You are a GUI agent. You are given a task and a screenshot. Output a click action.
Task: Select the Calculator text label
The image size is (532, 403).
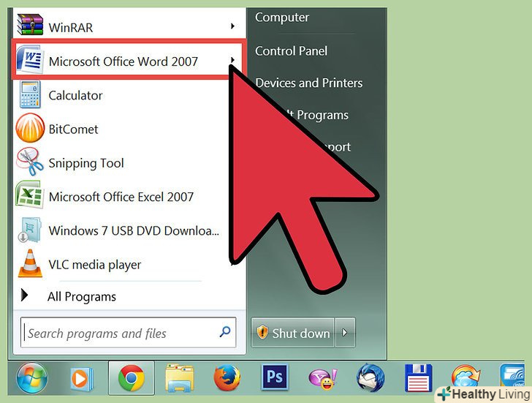tap(75, 95)
